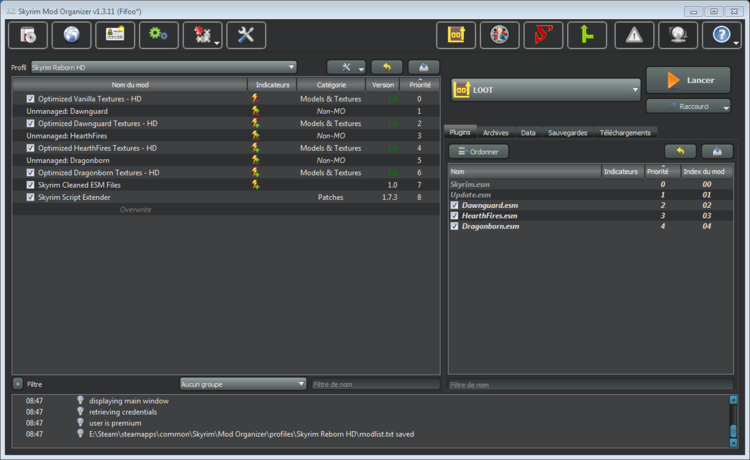
Task: Toggle Optimized HearthFires Textures - HD checkbox
Action: click(31, 148)
